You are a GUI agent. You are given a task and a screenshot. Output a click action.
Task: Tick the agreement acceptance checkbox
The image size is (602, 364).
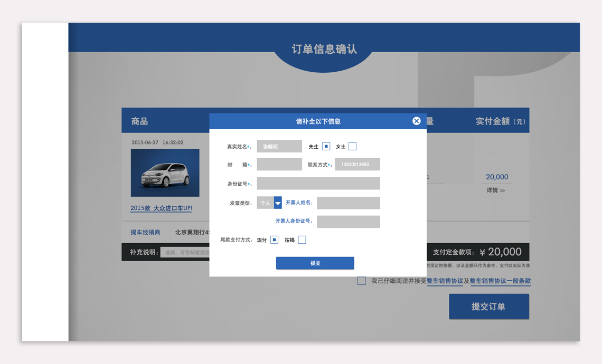[361, 281]
